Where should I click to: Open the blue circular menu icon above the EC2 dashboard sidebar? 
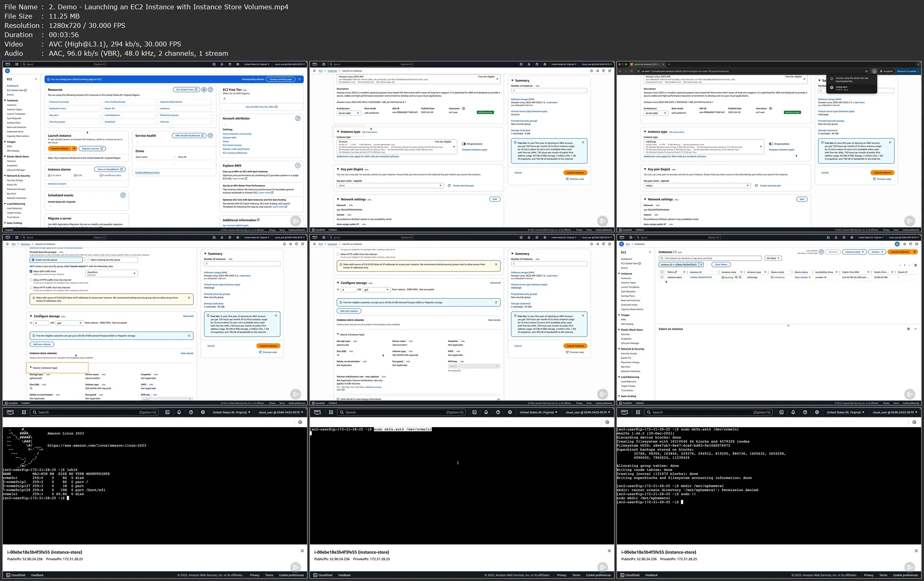click(7, 71)
